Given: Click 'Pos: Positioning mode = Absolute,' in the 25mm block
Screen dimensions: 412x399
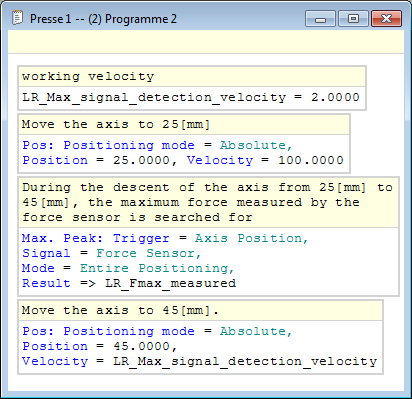Looking at the screenshot, I should click(x=157, y=145).
